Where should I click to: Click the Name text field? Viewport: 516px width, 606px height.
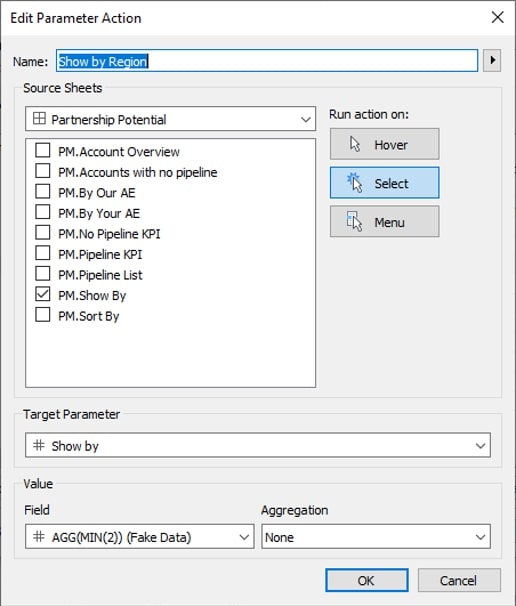click(267, 60)
